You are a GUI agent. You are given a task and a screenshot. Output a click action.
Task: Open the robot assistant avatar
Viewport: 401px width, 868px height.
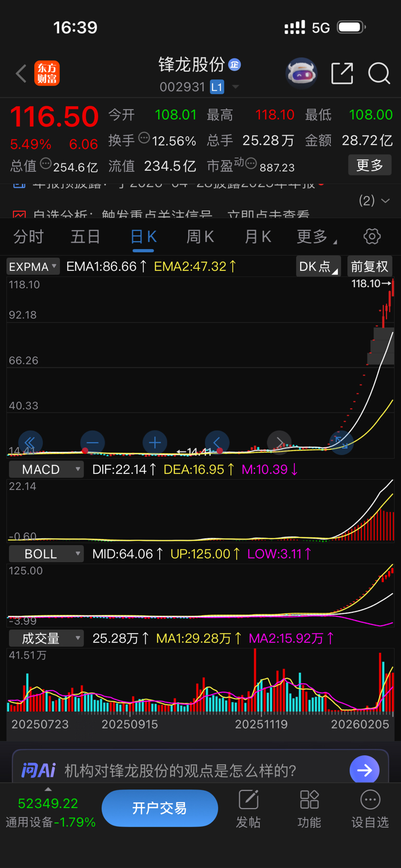302,74
